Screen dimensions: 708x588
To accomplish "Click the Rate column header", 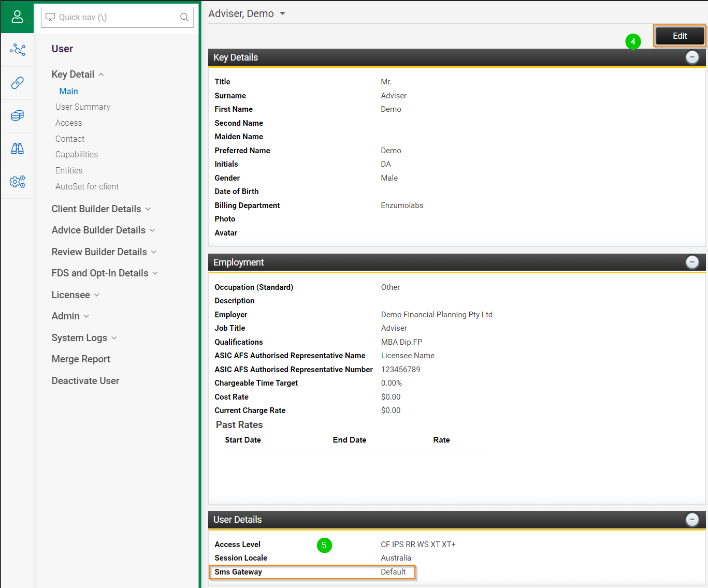I will pos(441,440).
